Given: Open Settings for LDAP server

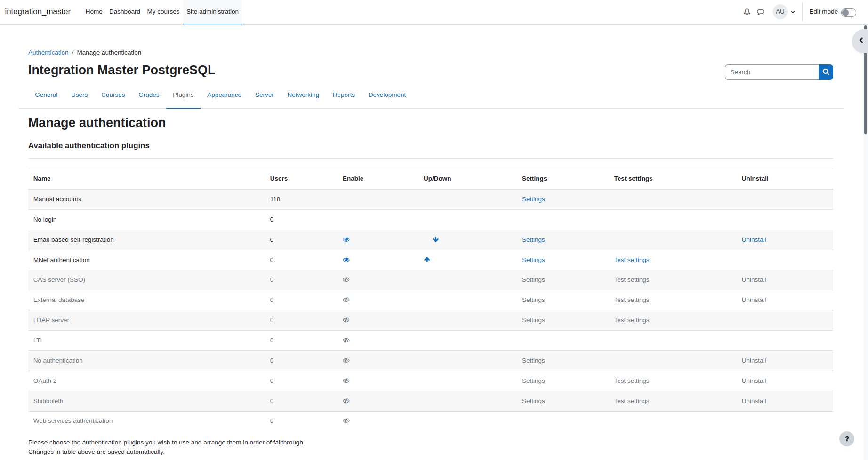Looking at the screenshot, I should (533, 320).
